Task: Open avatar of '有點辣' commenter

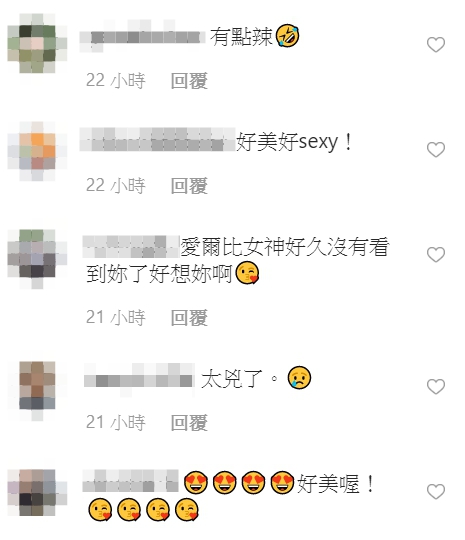Action: point(37,43)
